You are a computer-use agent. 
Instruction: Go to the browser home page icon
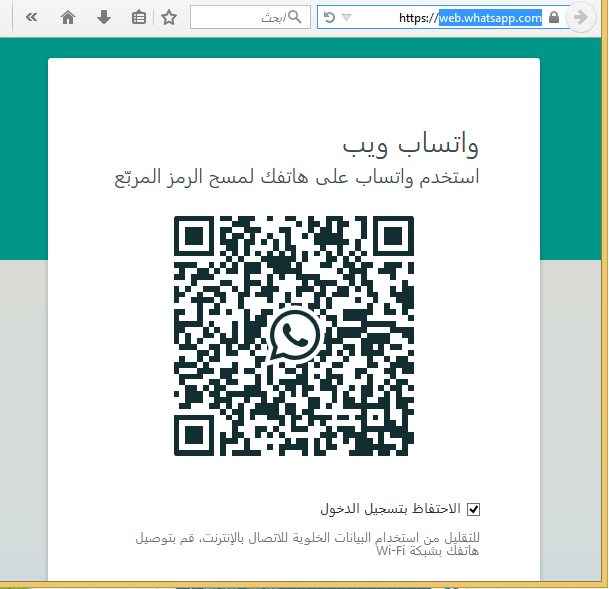[68, 17]
